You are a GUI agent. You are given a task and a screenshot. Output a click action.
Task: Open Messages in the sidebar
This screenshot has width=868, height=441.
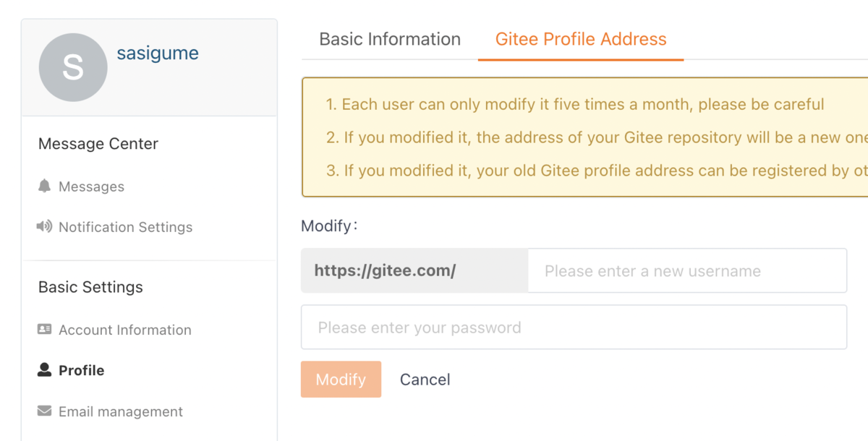pos(91,187)
